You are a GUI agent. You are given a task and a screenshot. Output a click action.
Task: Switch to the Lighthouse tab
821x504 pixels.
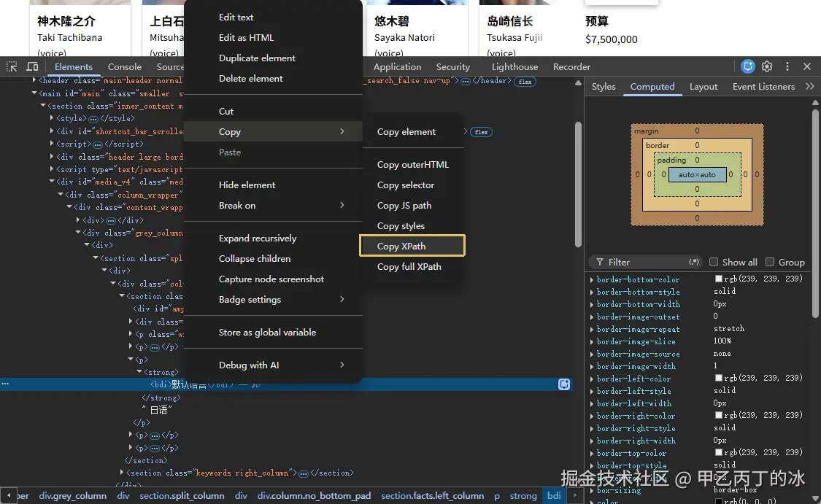click(x=514, y=66)
